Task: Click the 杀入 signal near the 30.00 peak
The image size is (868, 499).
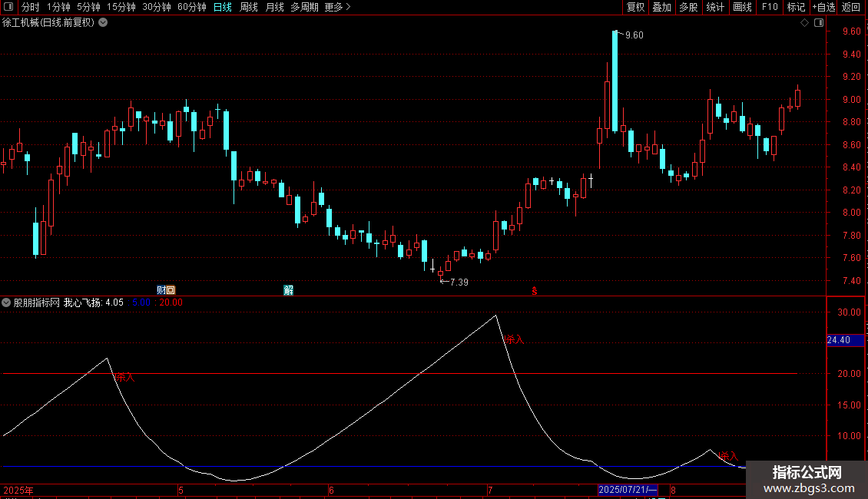Action: (x=514, y=339)
